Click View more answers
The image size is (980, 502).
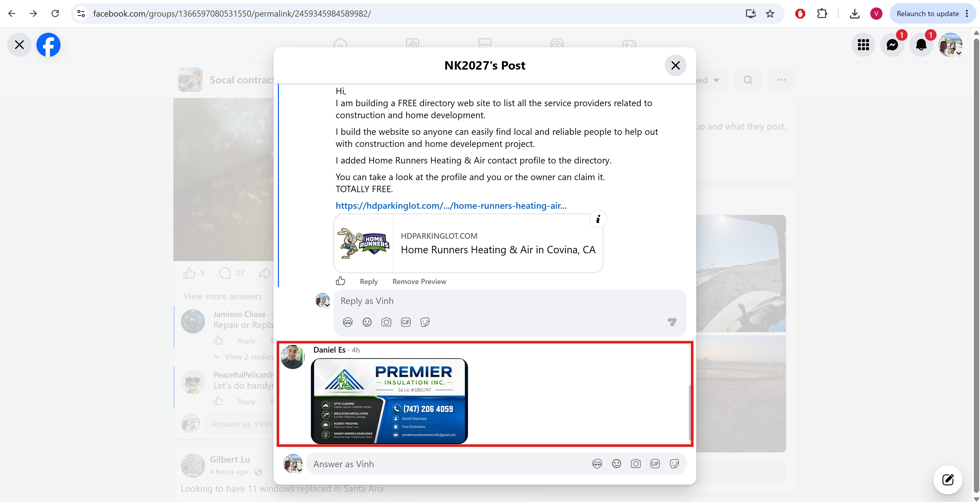point(223,296)
